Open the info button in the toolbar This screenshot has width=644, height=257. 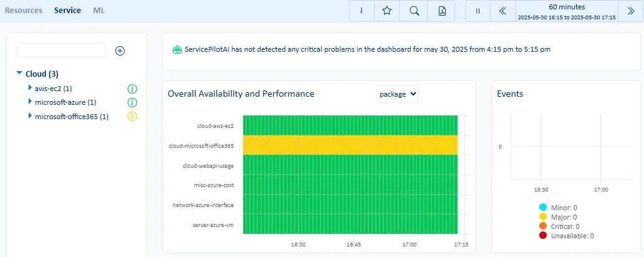[362, 11]
